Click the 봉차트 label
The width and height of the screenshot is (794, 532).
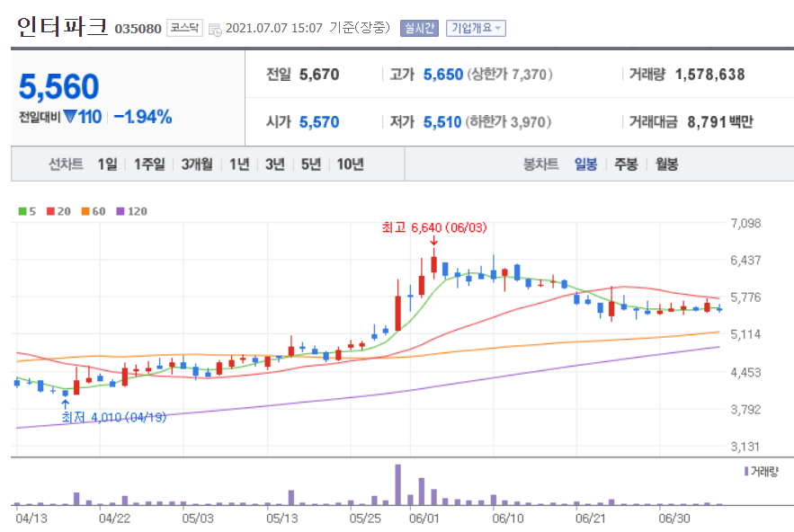point(540,164)
